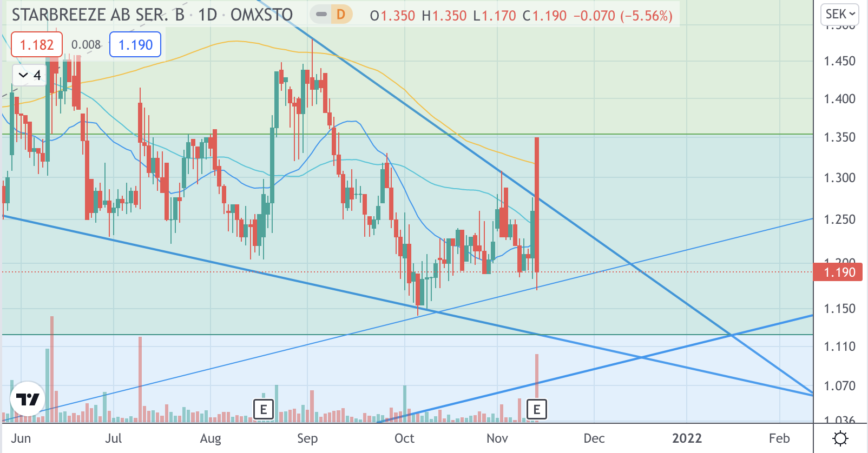Click the current price label 1.190 on axis
The height and width of the screenshot is (453, 868).
(838, 272)
